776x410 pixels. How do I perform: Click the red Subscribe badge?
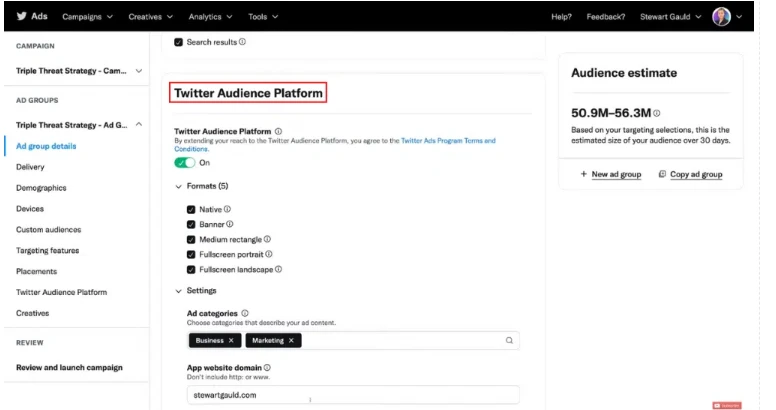pos(727,406)
